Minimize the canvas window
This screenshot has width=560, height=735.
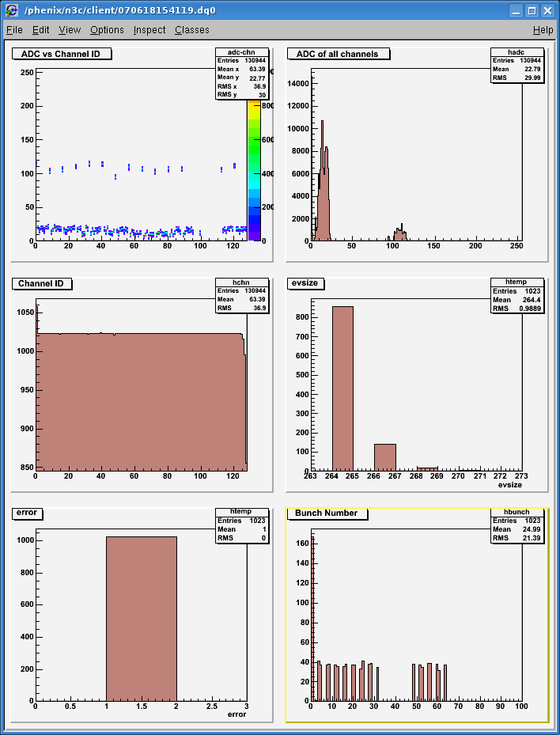[x=515, y=10]
